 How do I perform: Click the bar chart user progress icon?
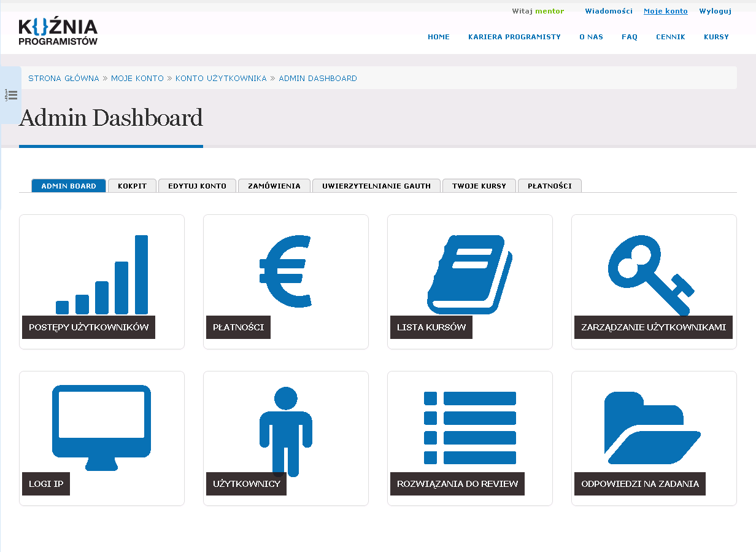click(102, 274)
